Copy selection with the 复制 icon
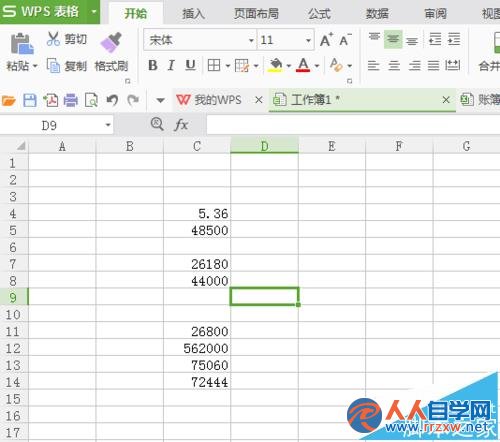This screenshot has width=500, height=442. [x=53, y=65]
